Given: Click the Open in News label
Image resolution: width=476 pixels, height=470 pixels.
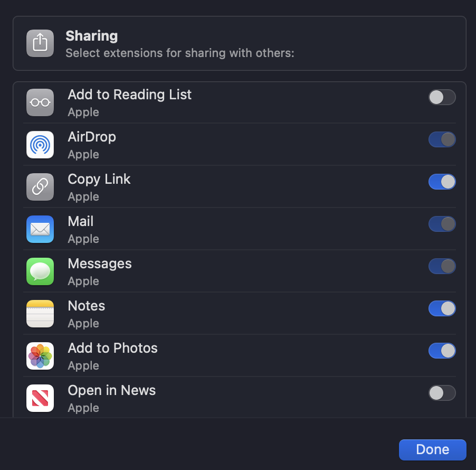Looking at the screenshot, I should coord(112,390).
